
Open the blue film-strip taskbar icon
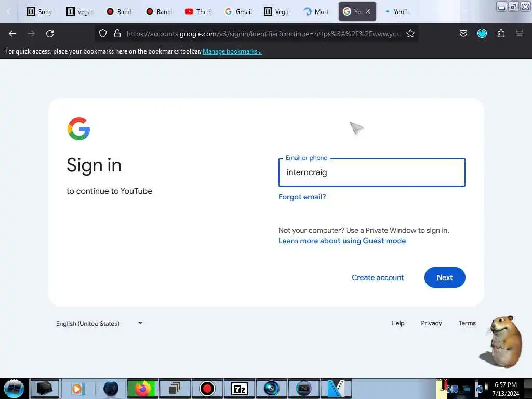click(336, 389)
